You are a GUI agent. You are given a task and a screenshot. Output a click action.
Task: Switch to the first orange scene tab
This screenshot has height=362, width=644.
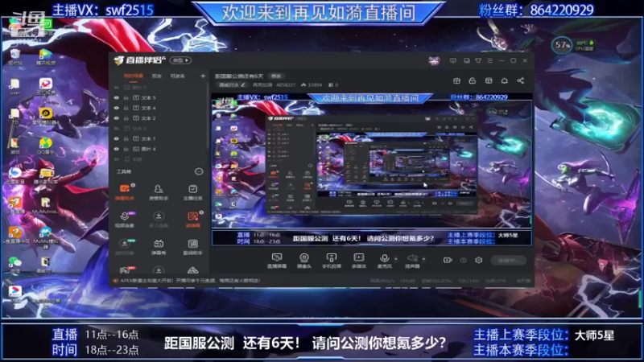(134, 76)
